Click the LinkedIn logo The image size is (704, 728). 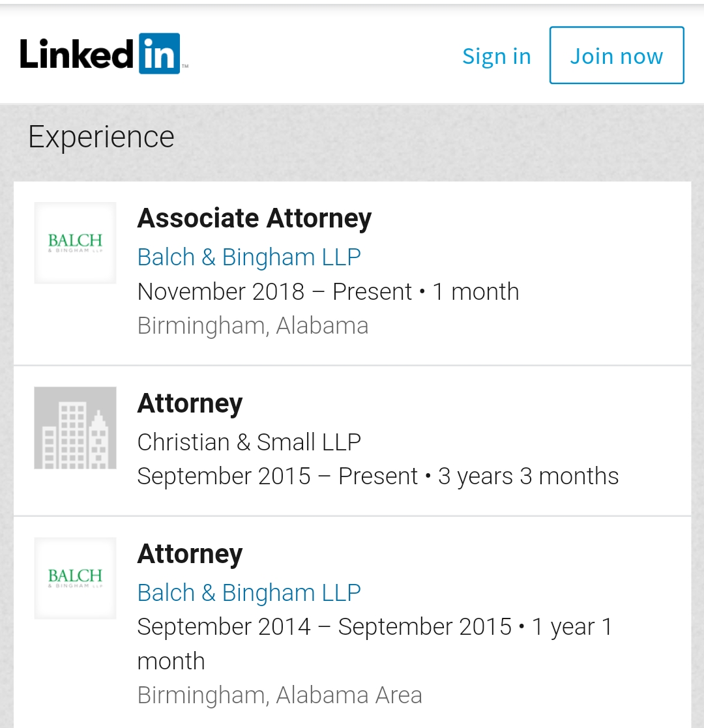104,53
